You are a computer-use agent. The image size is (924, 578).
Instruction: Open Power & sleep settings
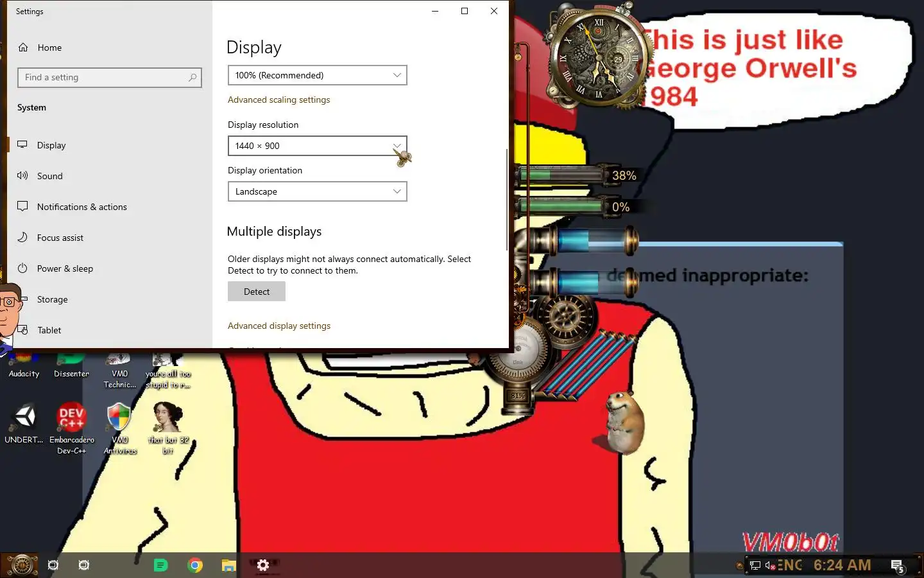(65, 268)
